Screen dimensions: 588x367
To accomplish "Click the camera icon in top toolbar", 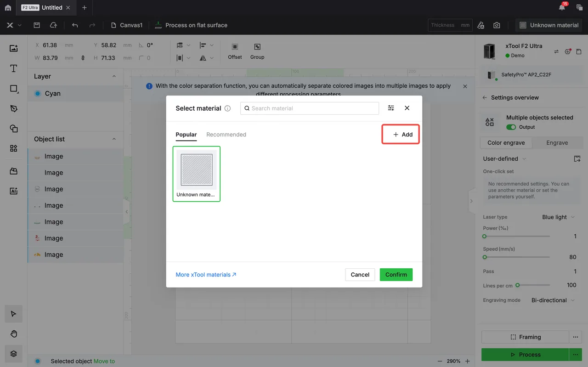I will pyautogui.click(x=497, y=25).
